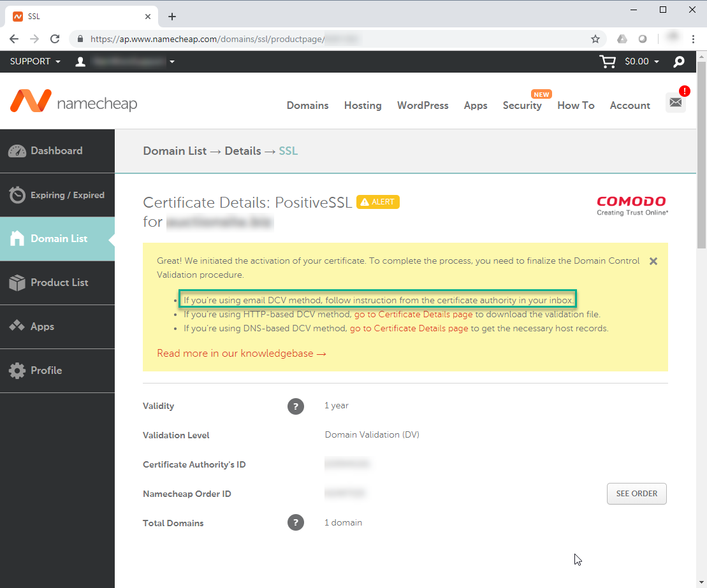
Task: Expand the SUPPORT dropdown menu
Action: pos(35,61)
